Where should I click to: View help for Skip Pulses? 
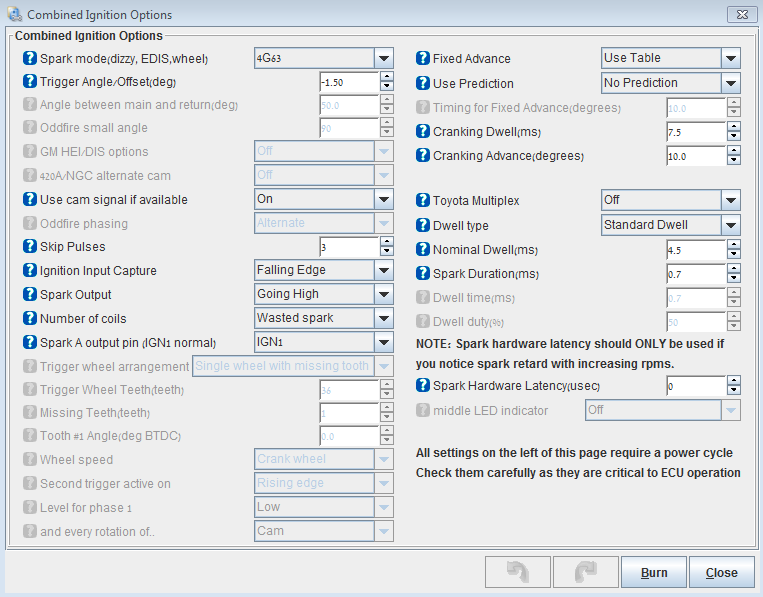(x=30, y=246)
